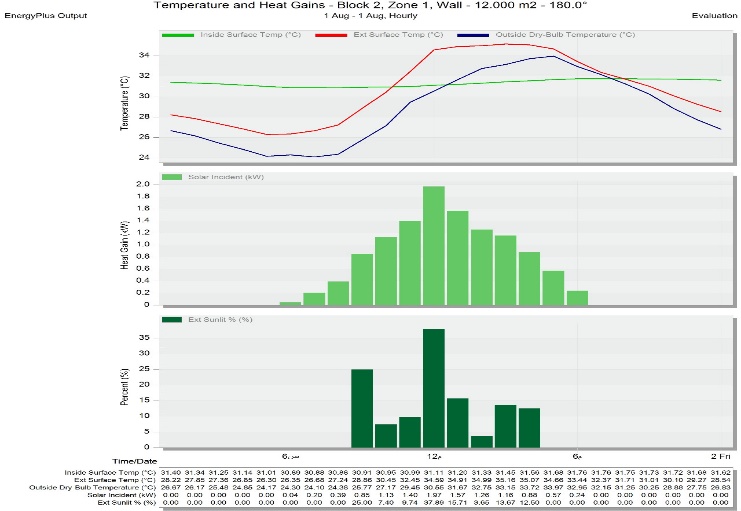
Task: Click the 12p time axis marker
Action: point(433,454)
